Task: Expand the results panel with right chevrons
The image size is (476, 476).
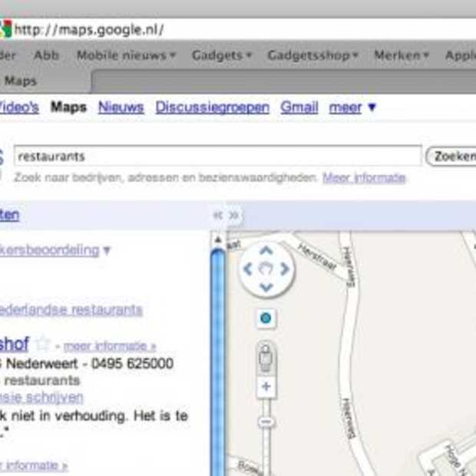Action: pos(233,215)
